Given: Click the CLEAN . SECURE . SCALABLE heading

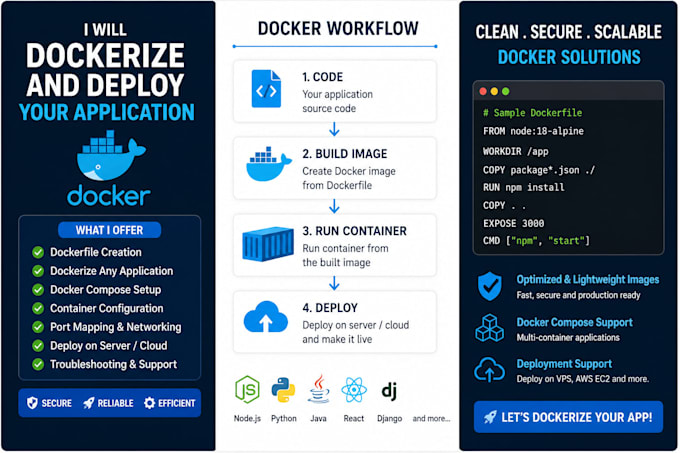Looking at the screenshot, I should click(569, 32).
